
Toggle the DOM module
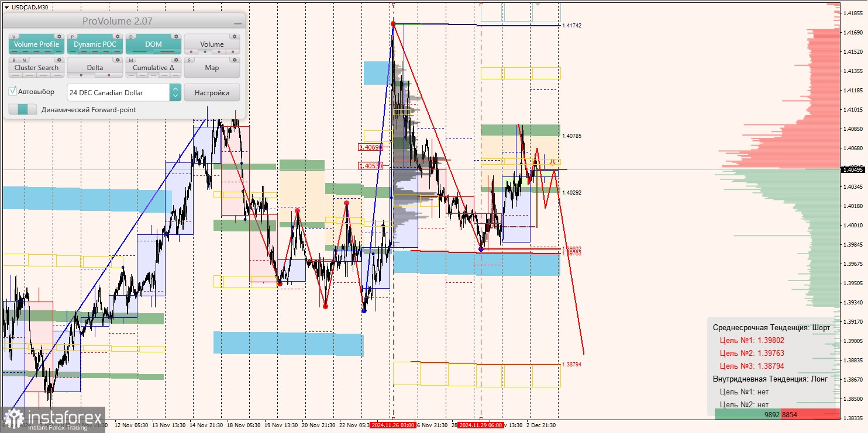153,44
